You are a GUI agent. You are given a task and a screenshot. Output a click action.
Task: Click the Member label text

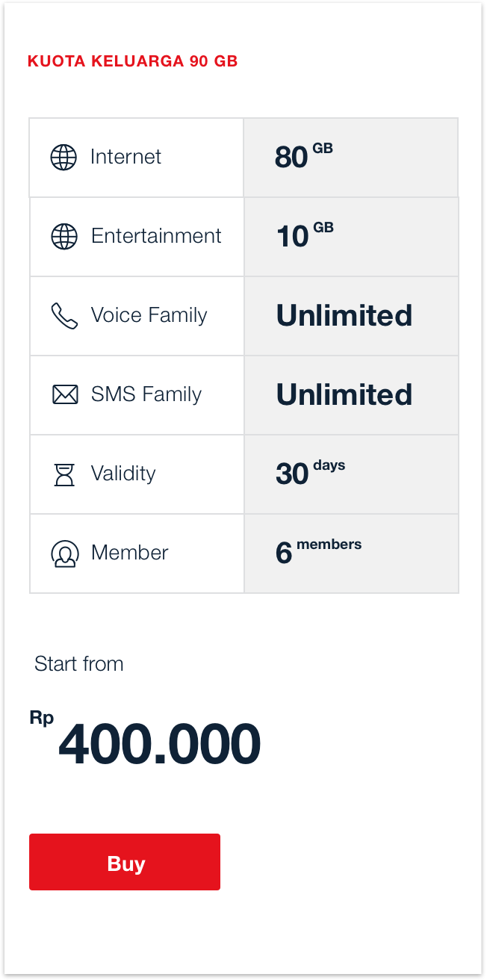click(129, 553)
